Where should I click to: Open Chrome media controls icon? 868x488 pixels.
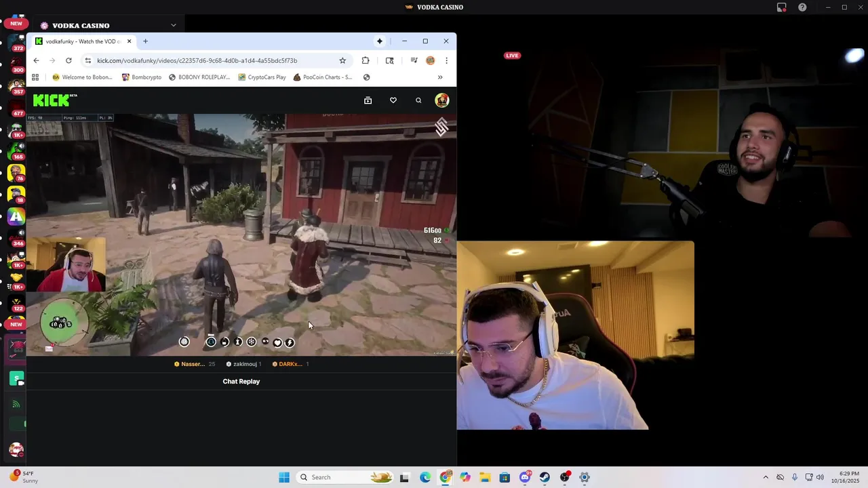coord(414,60)
